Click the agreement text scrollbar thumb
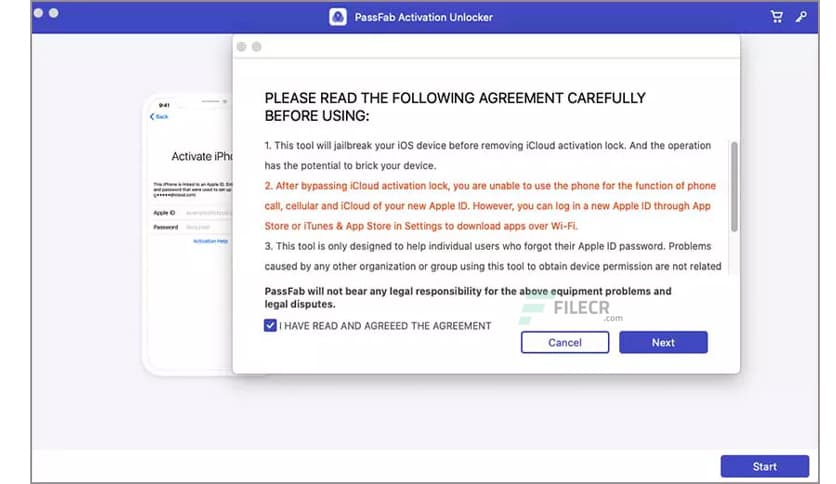The height and width of the screenshot is (484, 836). [x=734, y=187]
